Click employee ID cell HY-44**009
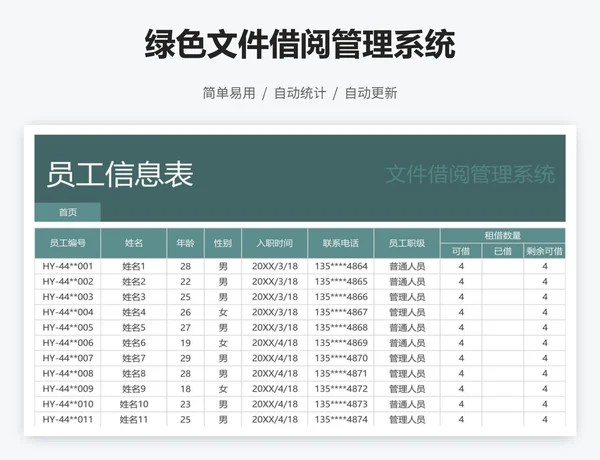 pos(68,389)
